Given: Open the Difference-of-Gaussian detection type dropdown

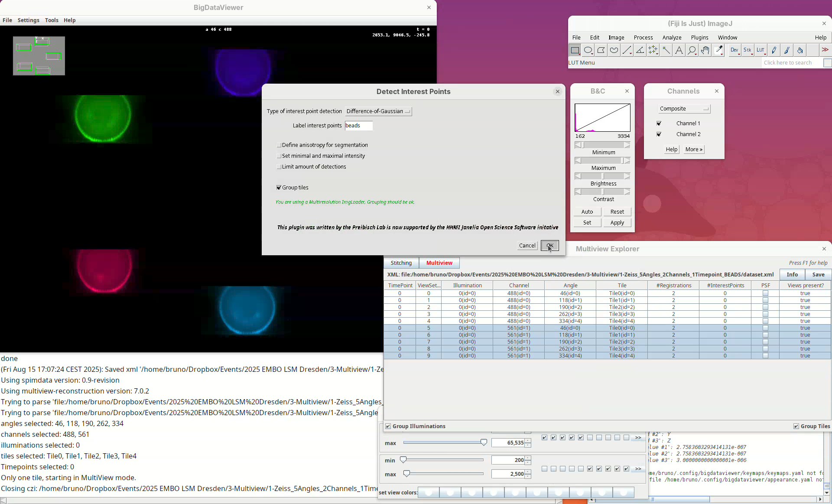Looking at the screenshot, I should pos(378,111).
